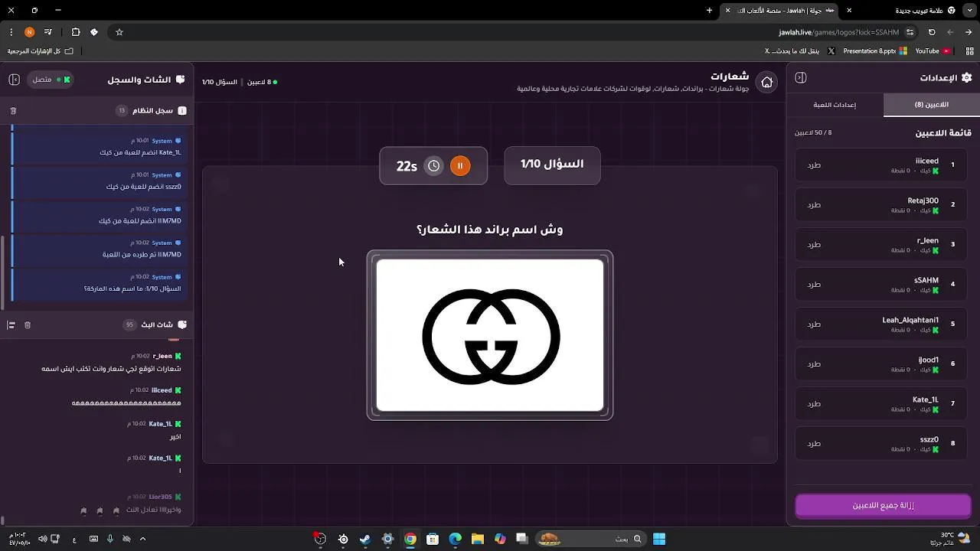Remove all players with purple button

point(883,506)
